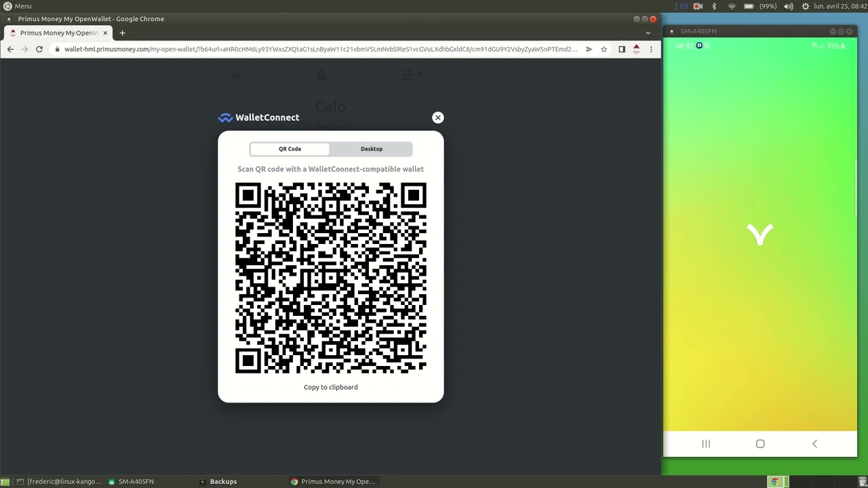Reload the Primus Money page
The image size is (868, 488).
pyautogui.click(x=39, y=49)
